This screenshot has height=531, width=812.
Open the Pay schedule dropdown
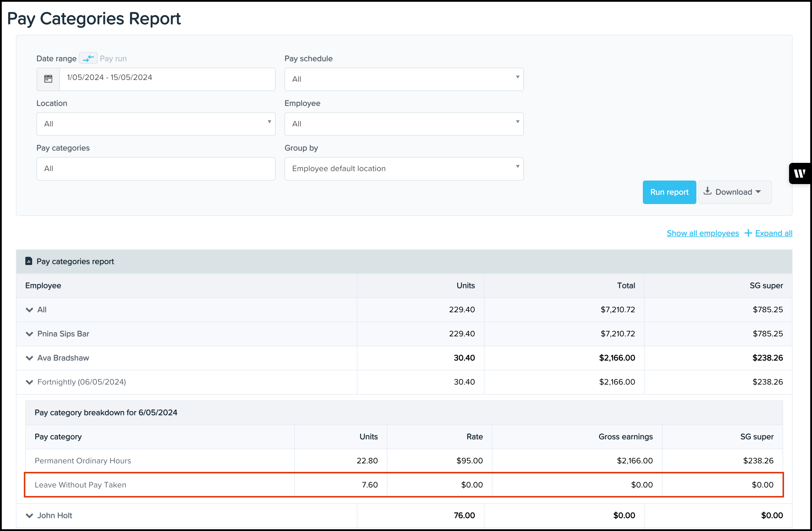pos(404,79)
